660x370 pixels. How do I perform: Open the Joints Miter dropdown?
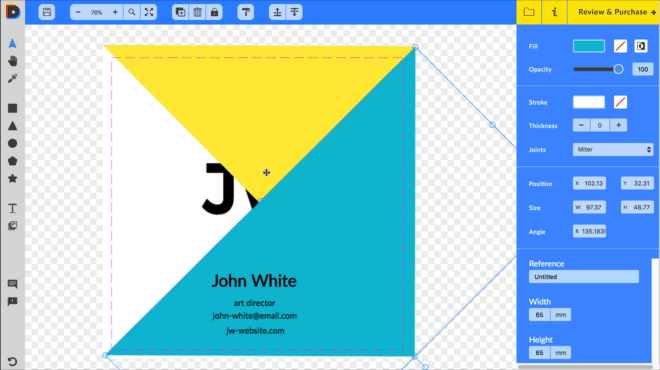pos(613,149)
